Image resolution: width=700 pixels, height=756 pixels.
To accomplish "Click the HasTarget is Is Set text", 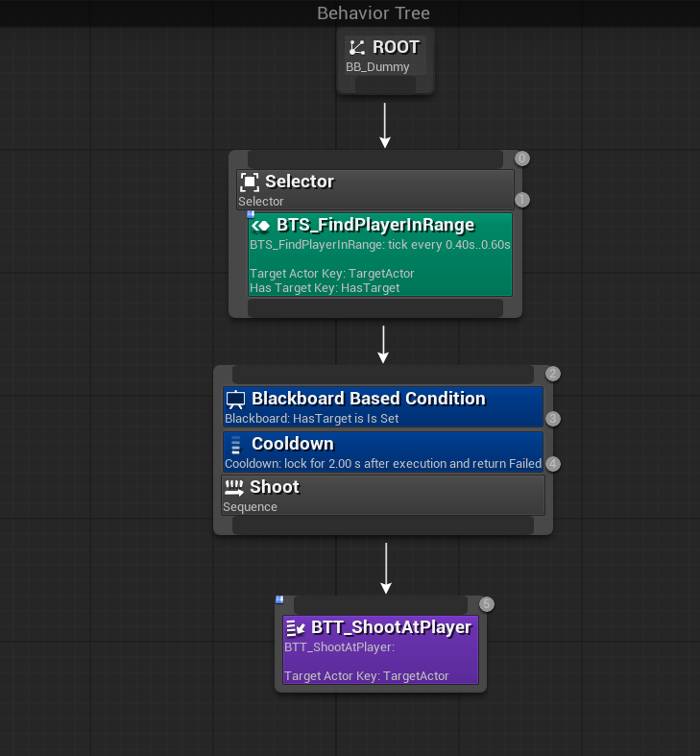I will point(346,419).
